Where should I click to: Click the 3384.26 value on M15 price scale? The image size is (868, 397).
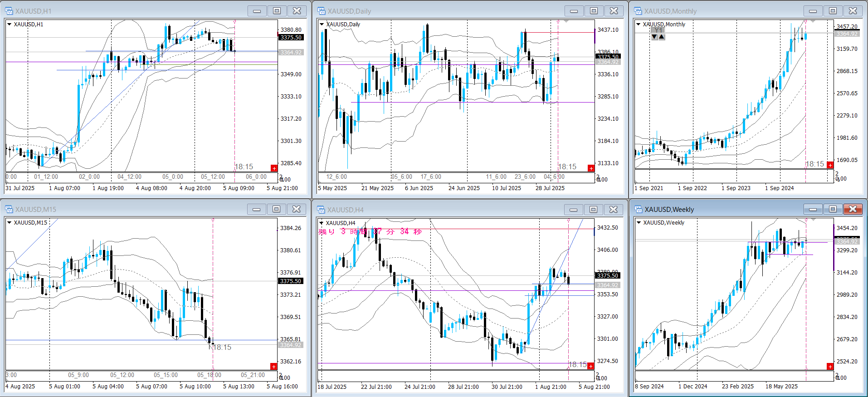point(291,228)
